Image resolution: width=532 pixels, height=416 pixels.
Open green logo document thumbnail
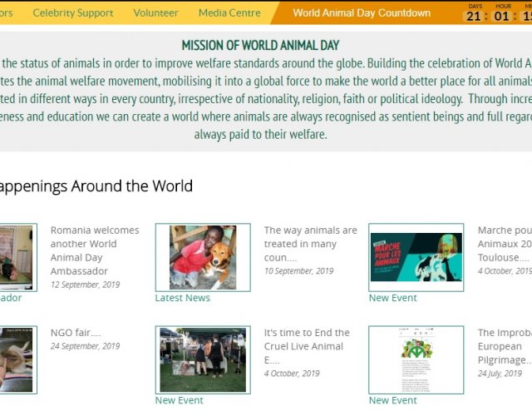[x=416, y=360]
